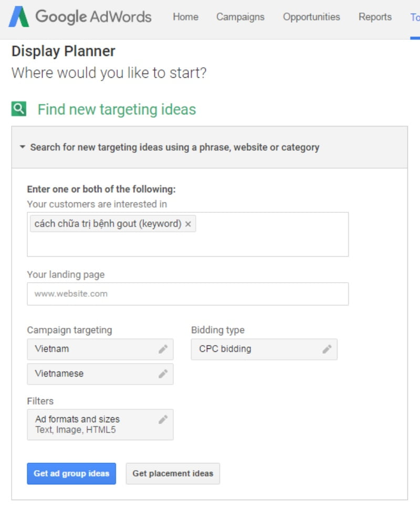The height and width of the screenshot is (507, 420).
Task: Focus the landing page URL field
Action: pyautogui.click(x=187, y=294)
